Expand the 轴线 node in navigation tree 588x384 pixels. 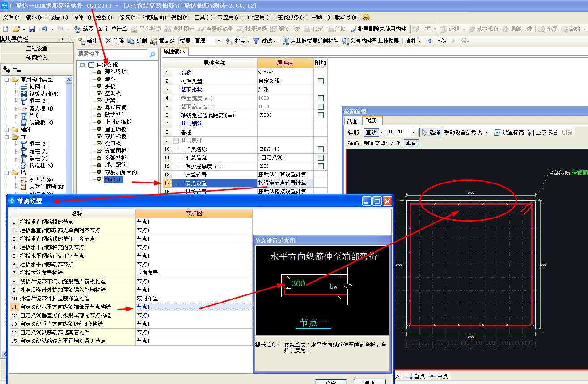[7, 130]
